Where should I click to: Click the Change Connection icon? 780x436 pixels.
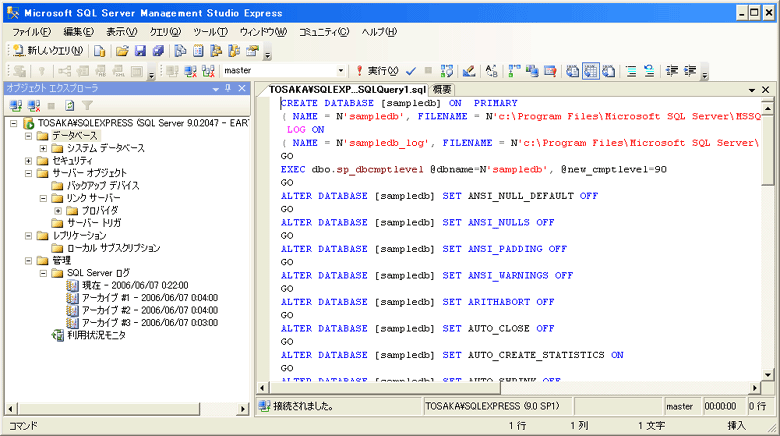208,71
